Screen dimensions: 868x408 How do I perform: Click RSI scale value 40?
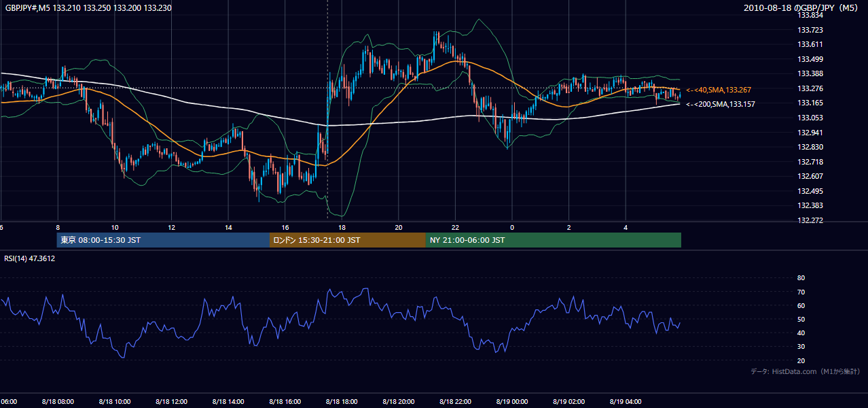(x=801, y=333)
